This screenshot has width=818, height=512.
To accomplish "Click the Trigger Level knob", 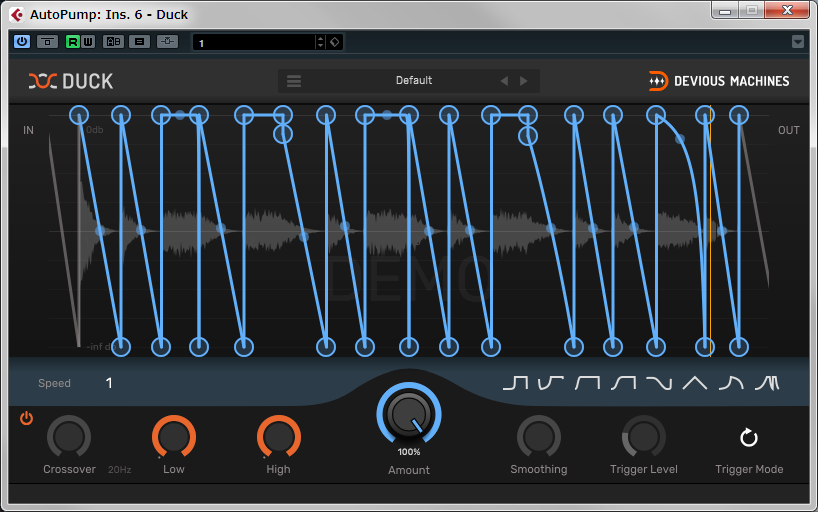I will (x=644, y=437).
